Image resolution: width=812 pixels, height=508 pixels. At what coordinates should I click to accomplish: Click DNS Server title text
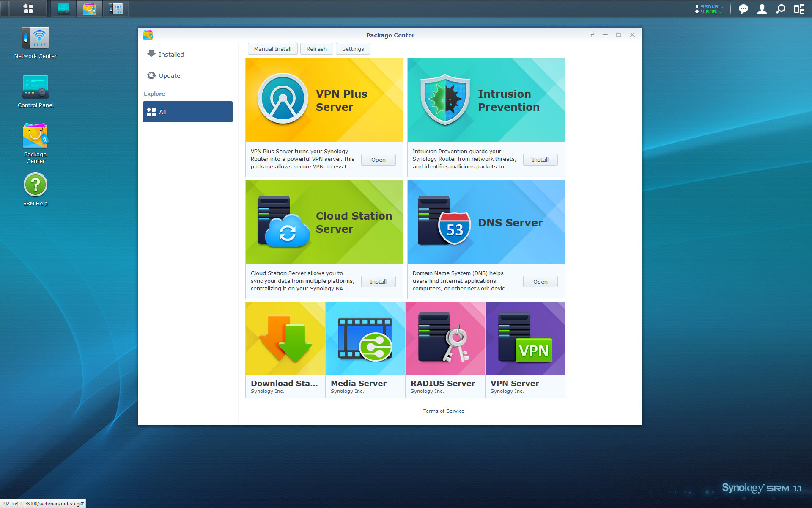tap(510, 223)
